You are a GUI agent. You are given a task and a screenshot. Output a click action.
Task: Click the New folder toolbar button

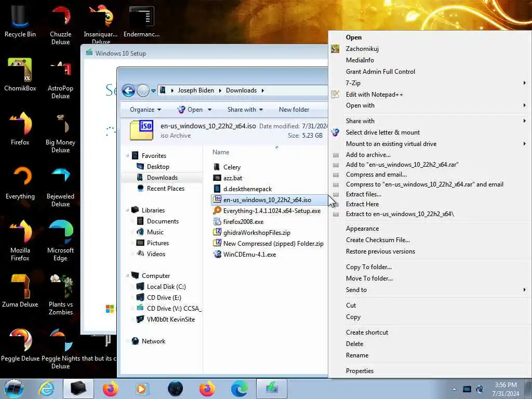tap(294, 110)
